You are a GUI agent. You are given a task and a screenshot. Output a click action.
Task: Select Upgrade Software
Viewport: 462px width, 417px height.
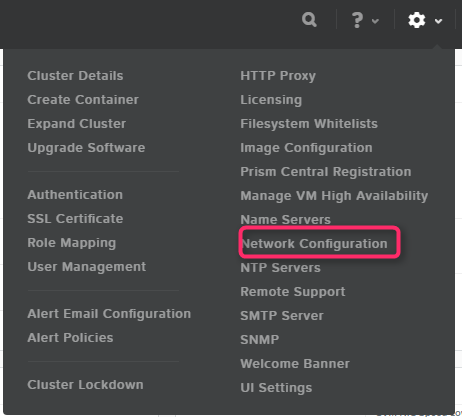[x=86, y=148]
